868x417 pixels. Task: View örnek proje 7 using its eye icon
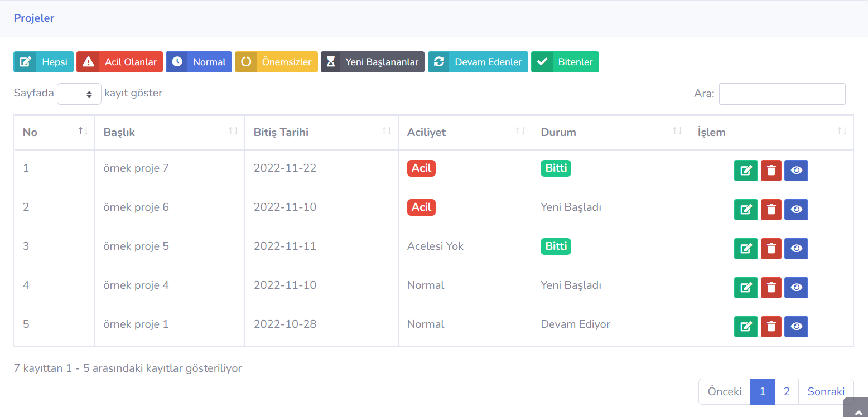(796, 171)
